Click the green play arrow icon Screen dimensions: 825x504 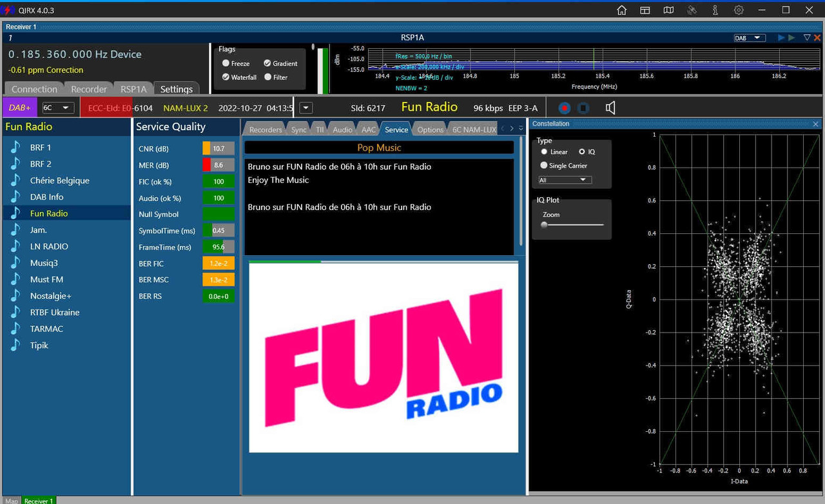791,38
